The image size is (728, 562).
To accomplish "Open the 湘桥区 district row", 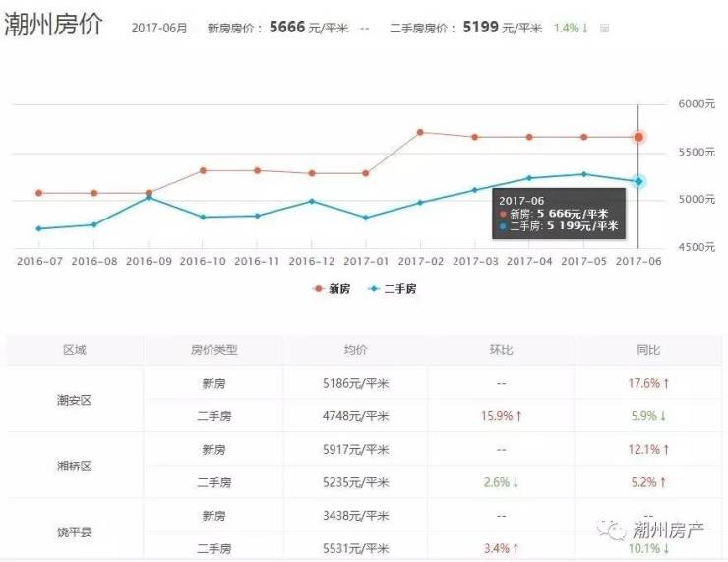I will [x=75, y=466].
